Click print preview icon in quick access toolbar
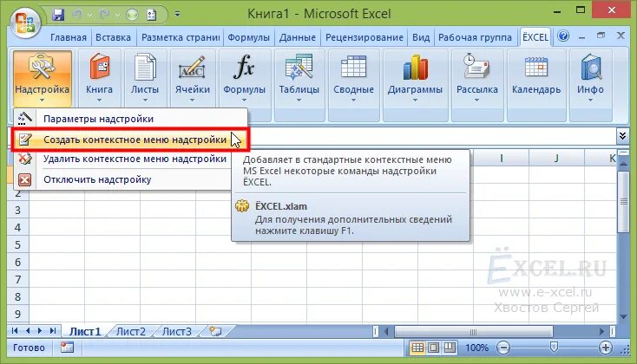637x364 pixels. (152, 16)
